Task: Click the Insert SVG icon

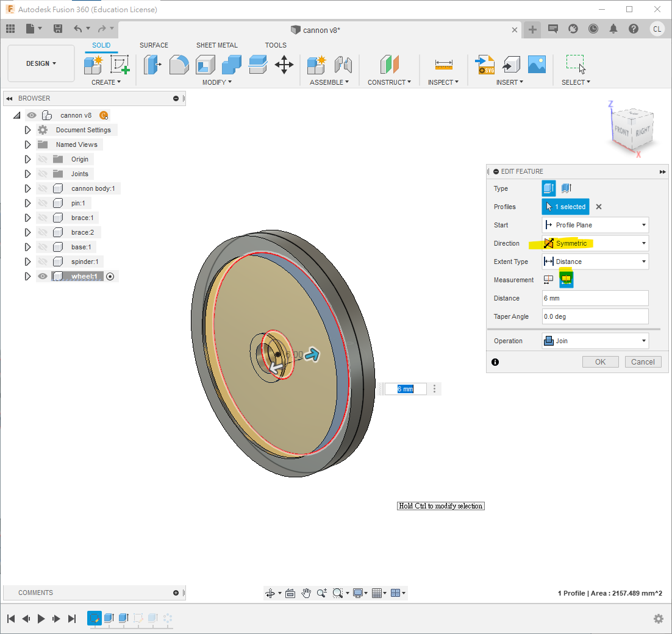Action: pos(485,64)
